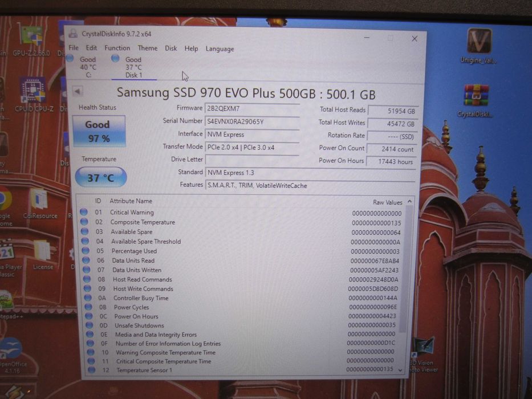Image resolution: width=532 pixels, height=399 pixels.
Task: Click the Rotation Rate value
Action: [392, 136]
